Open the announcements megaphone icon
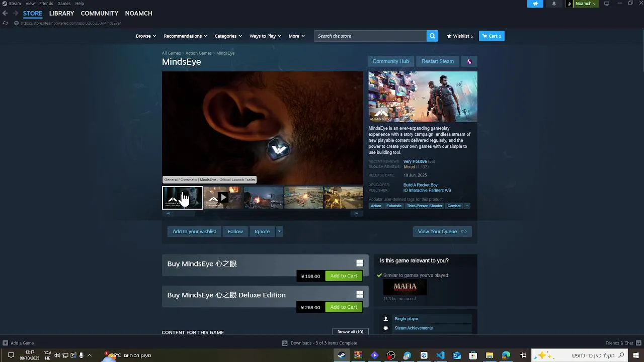This screenshot has height=362, width=644. click(x=535, y=4)
